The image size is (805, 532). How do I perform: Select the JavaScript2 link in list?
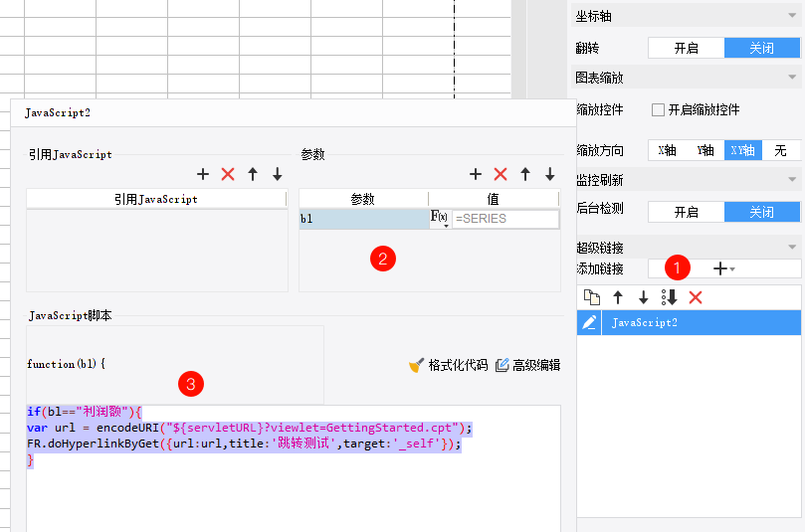pos(701,322)
